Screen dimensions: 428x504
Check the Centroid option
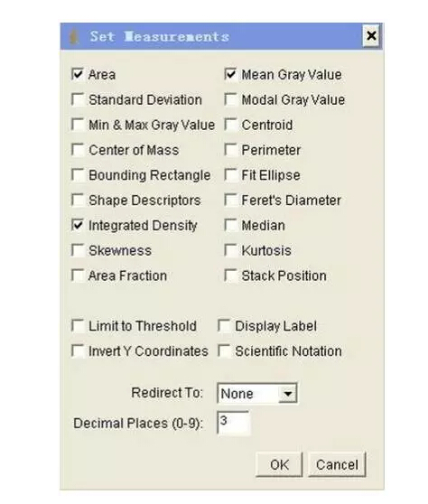(x=231, y=125)
